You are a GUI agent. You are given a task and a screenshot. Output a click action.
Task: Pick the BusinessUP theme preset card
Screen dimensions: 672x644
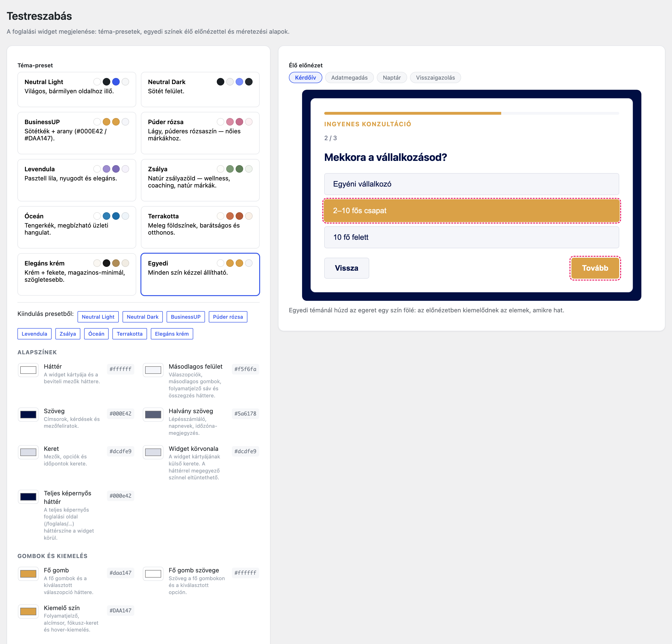tap(77, 133)
